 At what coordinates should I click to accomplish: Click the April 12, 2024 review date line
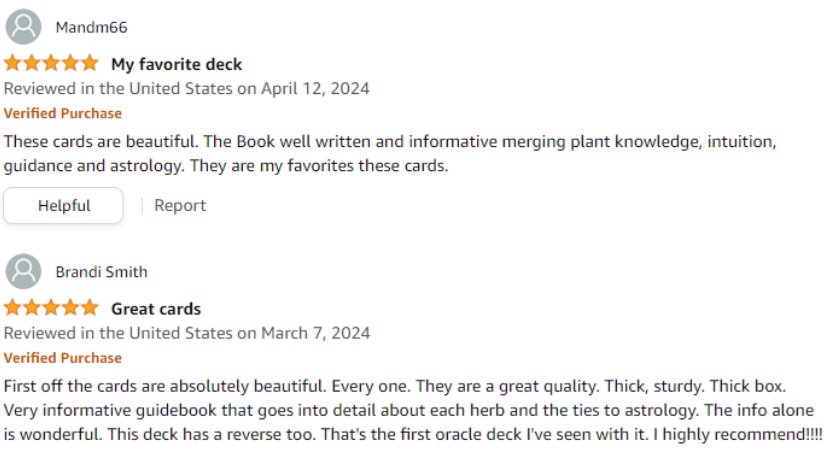pos(187,88)
